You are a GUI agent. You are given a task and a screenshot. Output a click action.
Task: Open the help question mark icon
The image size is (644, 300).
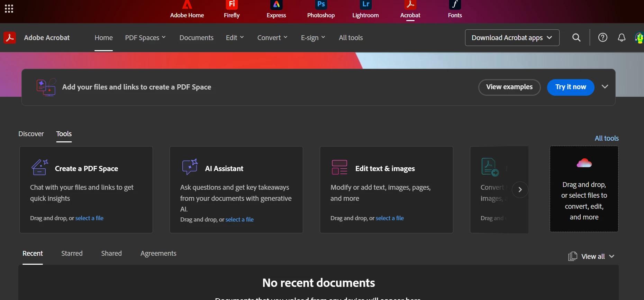point(603,38)
